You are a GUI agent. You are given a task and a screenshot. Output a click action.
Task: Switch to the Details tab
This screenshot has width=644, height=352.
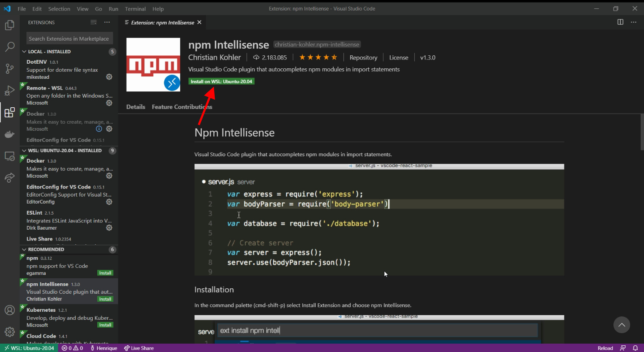(x=136, y=107)
